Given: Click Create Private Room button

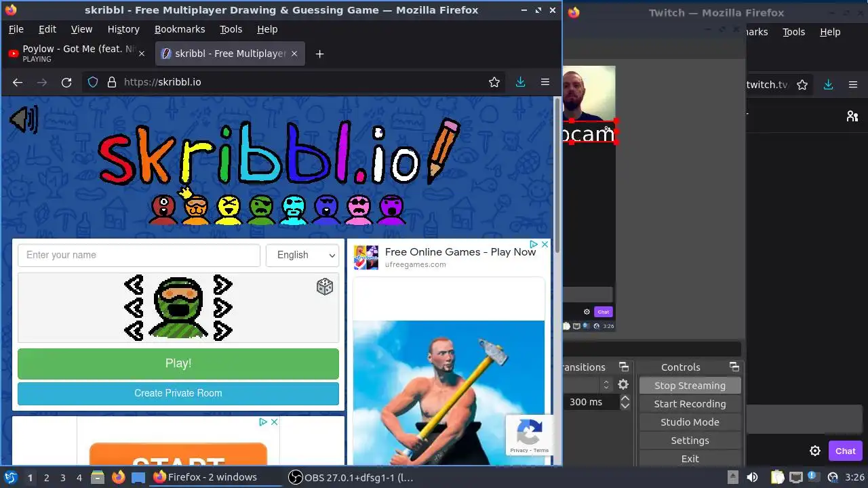Looking at the screenshot, I should coord(178,393).
